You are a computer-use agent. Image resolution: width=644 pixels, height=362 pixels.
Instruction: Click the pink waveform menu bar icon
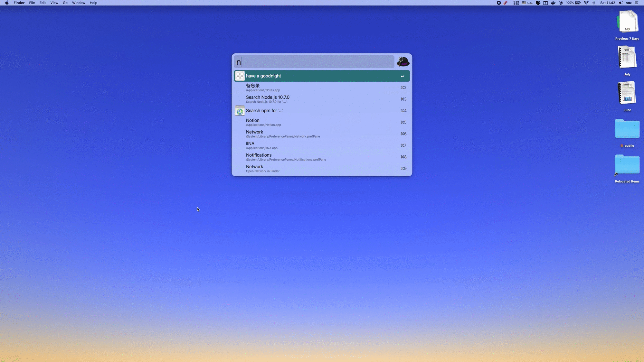[506, 3]
